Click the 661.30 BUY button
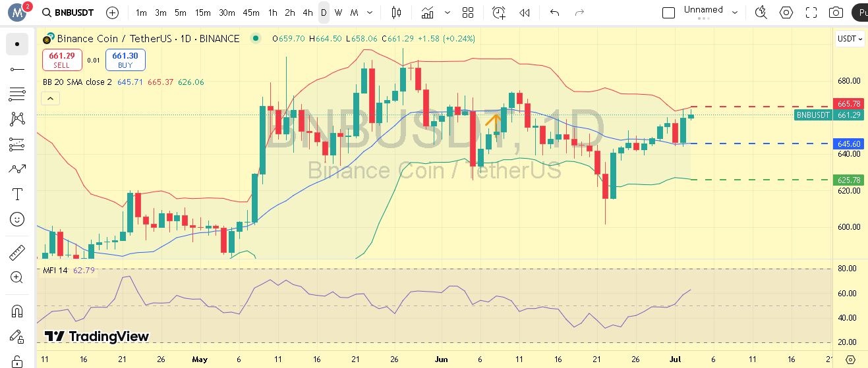The width and height of the screenshot is (868, 368). (x=125, y=60)
